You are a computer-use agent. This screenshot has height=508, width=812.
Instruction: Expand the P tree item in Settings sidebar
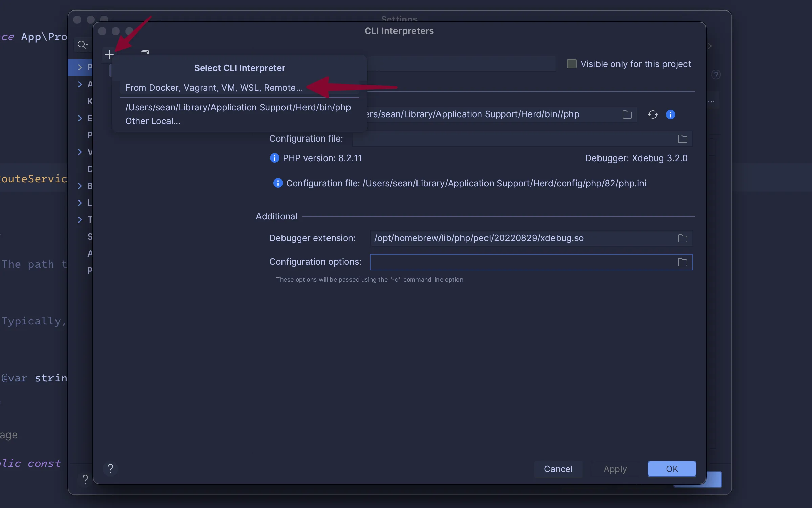coord(80,67)
